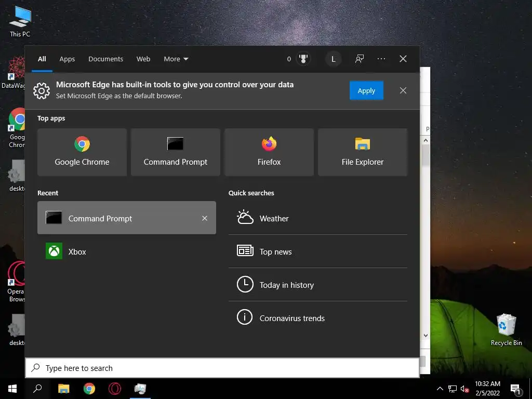This screenshot has width=532, height=399.
Task: Switch to the active monitor app on taskbar
Action: (140, 389)
